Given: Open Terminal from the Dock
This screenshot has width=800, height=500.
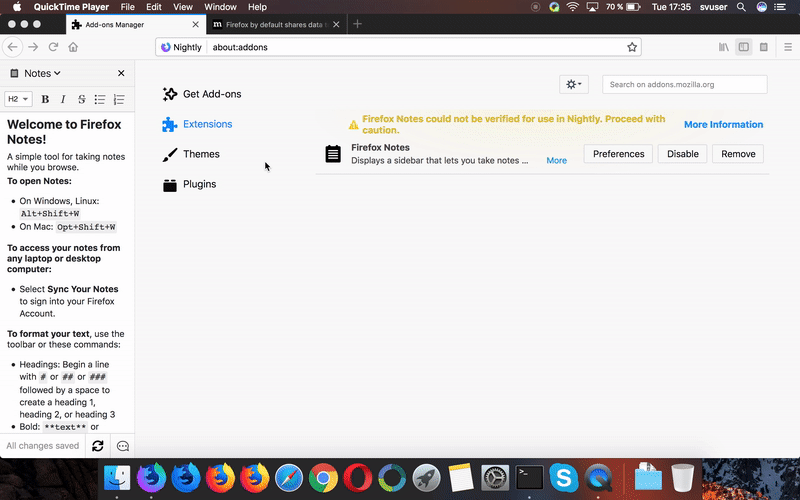Looking at the screenshot, I should (x=530, y=479).
